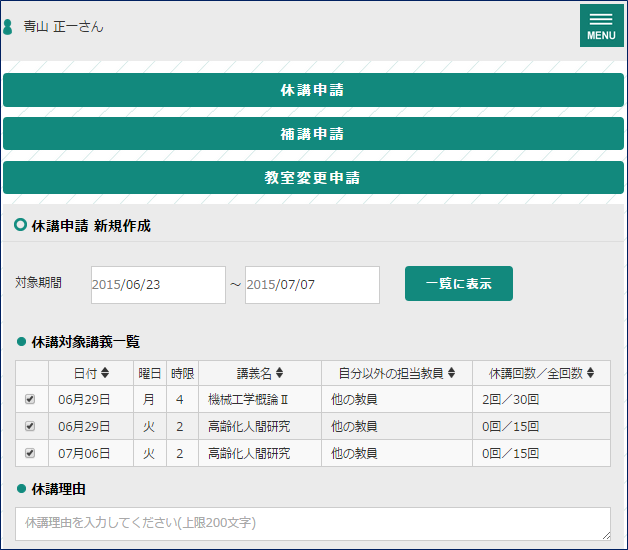Sort by 自分以外の担当教員 column arrows
Screen dimensions: 628x550
pyautogui.click(x=451, y=373)
